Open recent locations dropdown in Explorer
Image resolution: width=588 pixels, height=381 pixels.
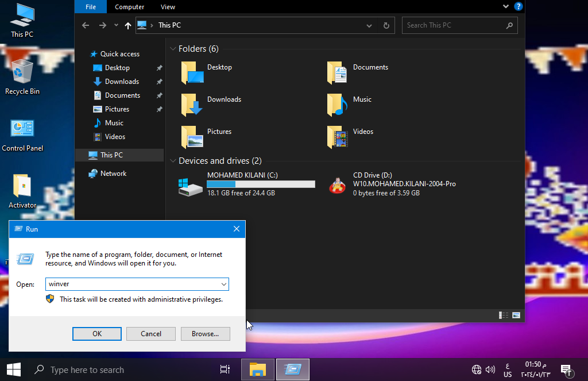pyautogui.click(x=116, y=25)
